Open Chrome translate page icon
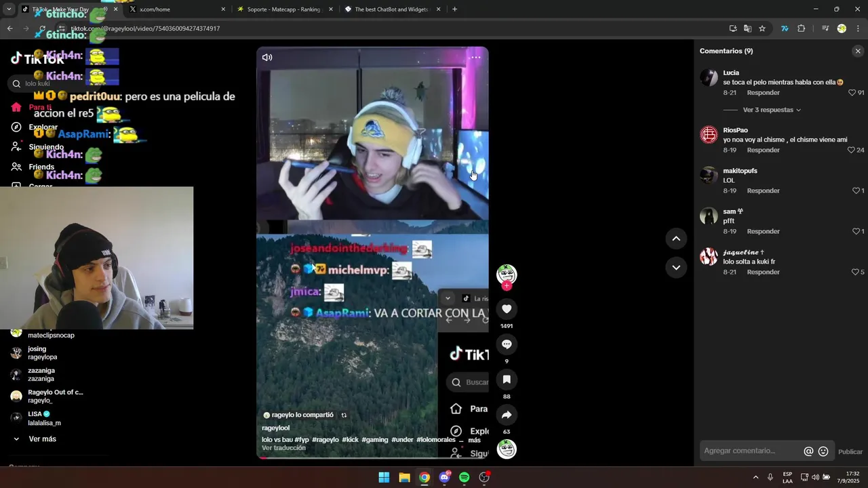Image resolution: width=868 pixels, height=488 pixels. click(747, 28)
